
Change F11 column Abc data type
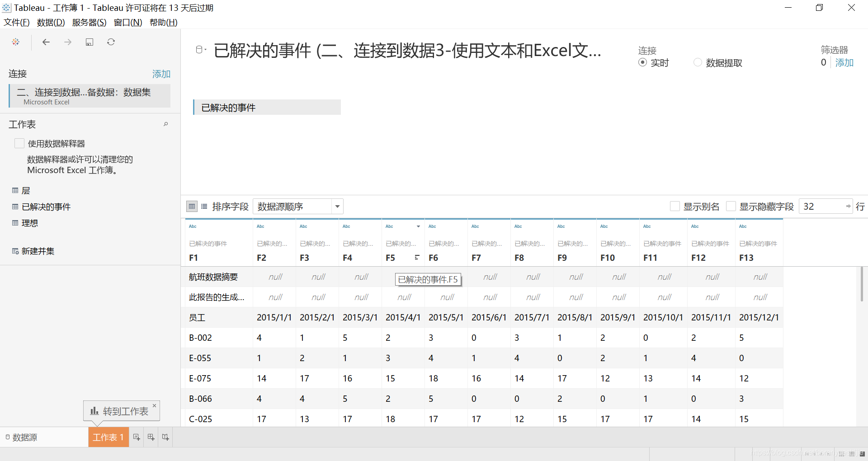point(647,226)
